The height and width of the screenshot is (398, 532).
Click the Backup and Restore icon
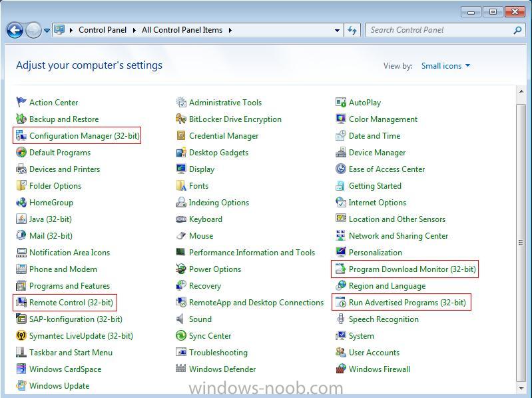(x=21, y=119)
